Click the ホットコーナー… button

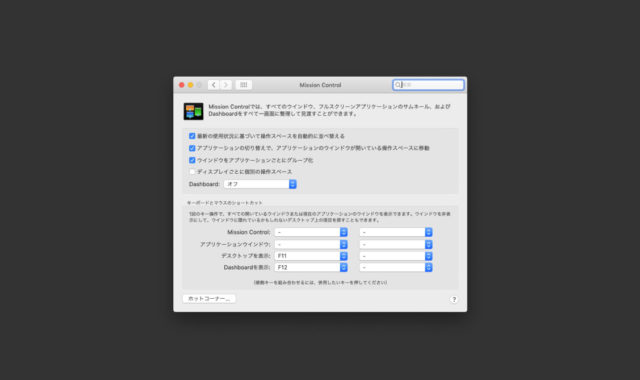209,299
